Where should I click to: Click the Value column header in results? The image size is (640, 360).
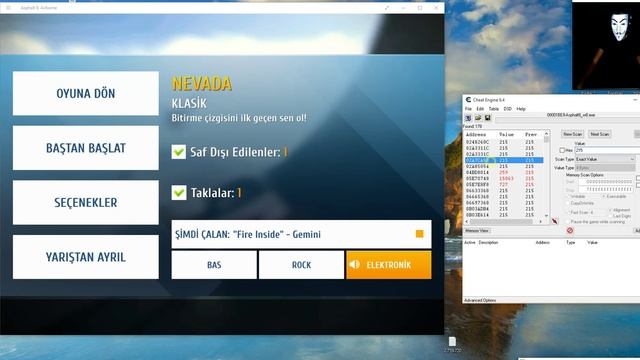coord(506,134)
